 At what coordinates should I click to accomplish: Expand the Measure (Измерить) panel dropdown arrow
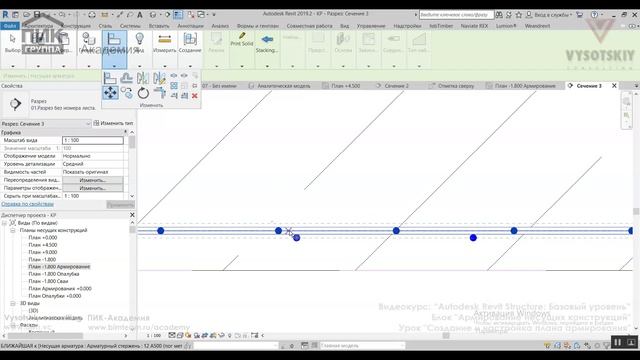[x=164, y=66]
